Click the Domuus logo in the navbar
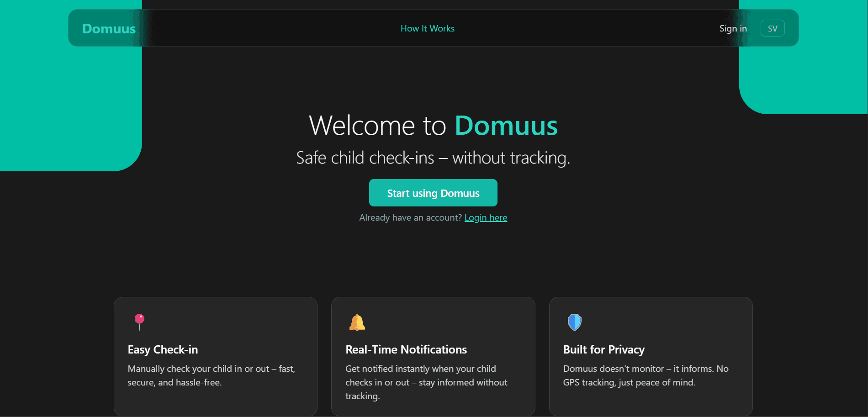868x417 pixels. tap(109, 28)
